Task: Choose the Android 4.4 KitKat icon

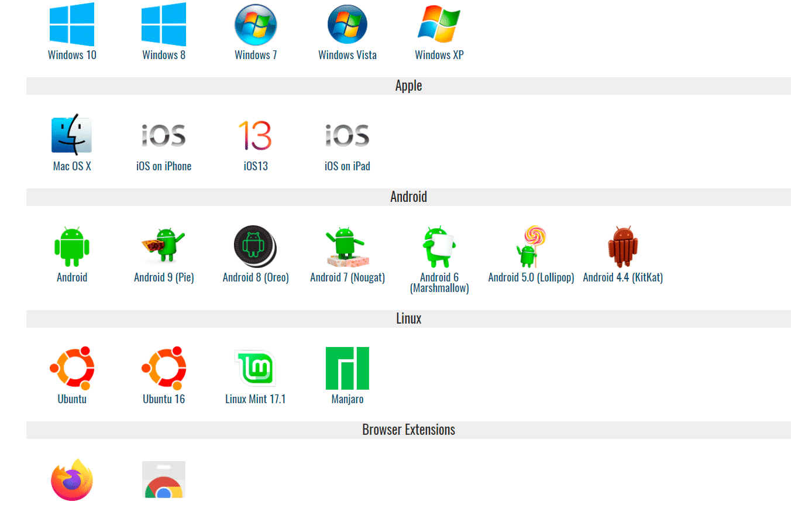Action: coord(623,247)
